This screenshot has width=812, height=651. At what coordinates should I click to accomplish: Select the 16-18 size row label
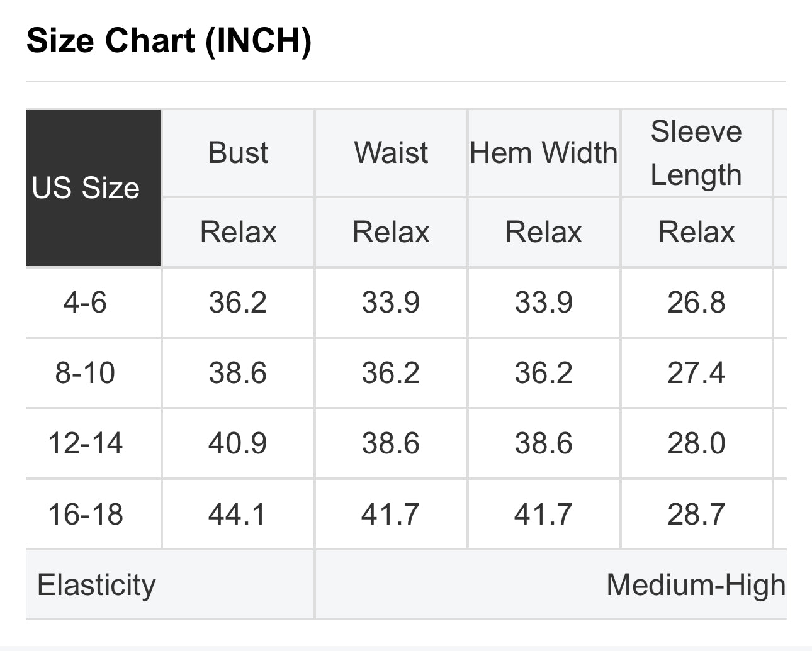(86, 514)
